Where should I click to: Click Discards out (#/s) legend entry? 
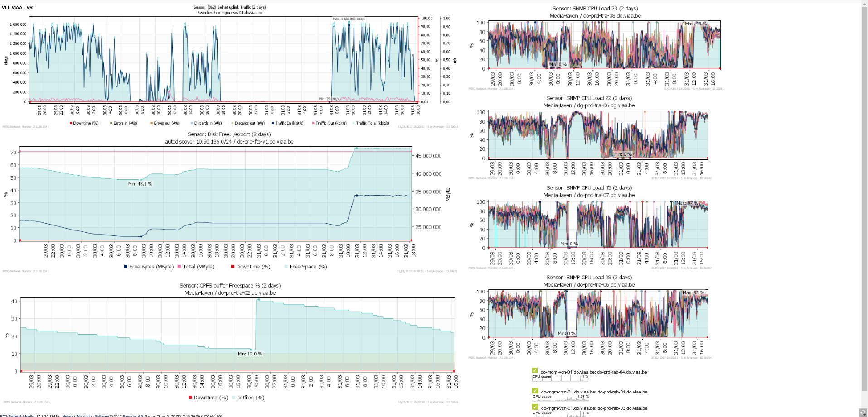[248, 123]
